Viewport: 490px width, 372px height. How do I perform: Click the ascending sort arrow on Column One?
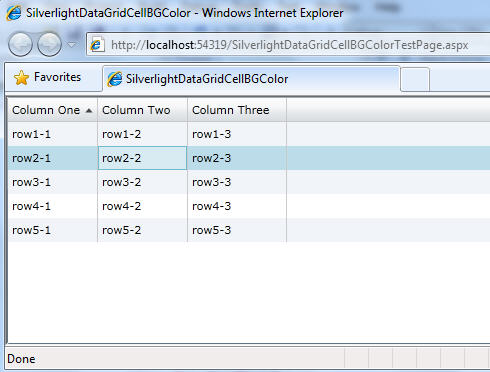(x=89, y=111)
